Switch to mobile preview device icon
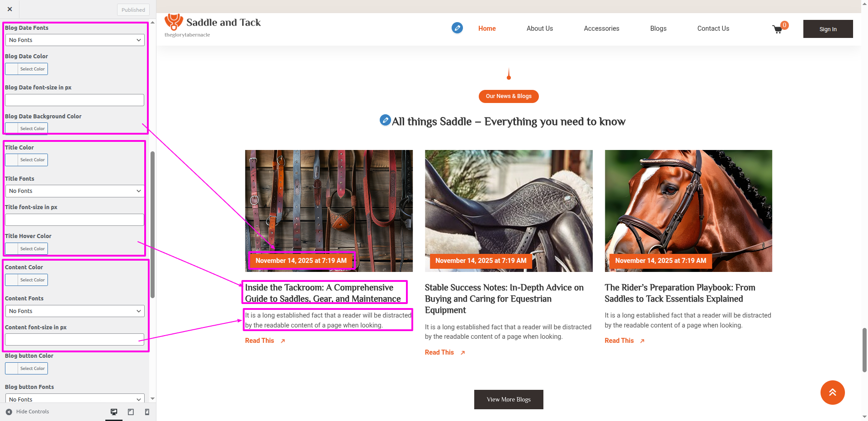 pyautogui.click(x=147, y=412)
